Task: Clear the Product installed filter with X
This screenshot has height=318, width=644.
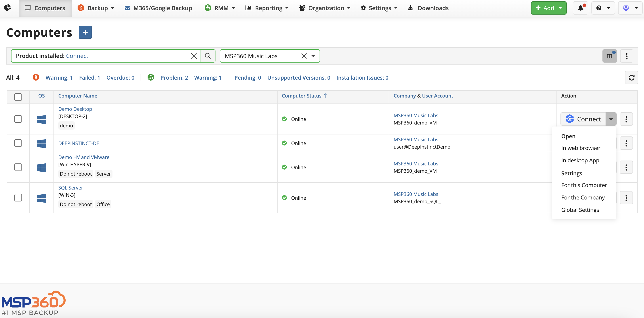Action: tap(194, 56)
